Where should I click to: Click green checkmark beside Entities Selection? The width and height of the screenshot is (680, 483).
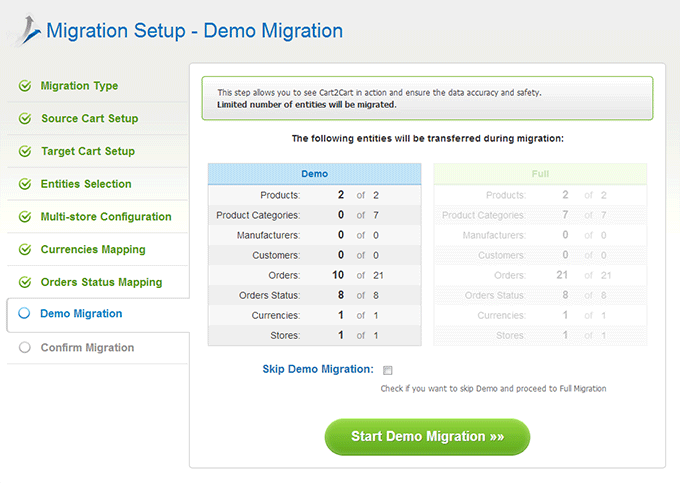tap(25, 184)
